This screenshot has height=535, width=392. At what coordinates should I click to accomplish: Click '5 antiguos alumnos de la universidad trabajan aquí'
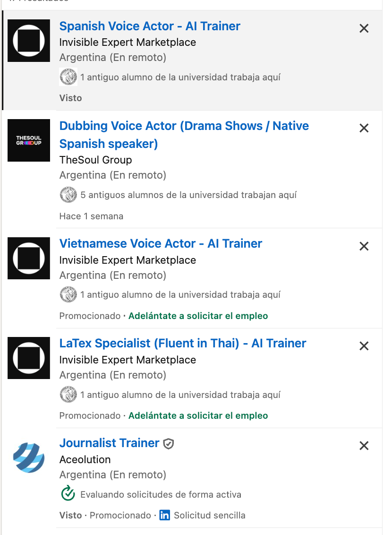coord(188,195)
